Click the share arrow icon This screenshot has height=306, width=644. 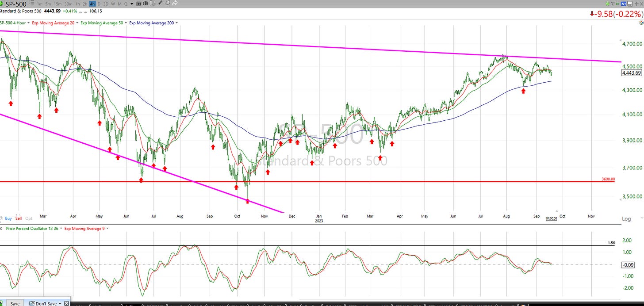175,3
